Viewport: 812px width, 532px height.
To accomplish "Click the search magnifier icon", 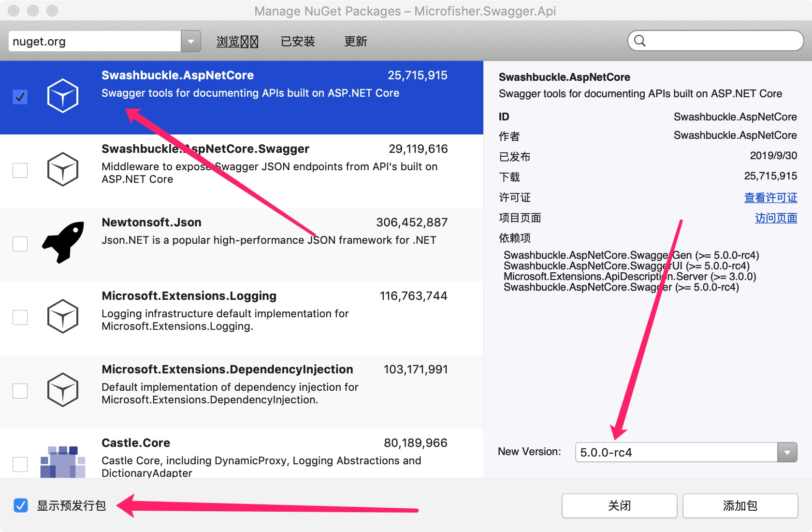I will [639, 41].
